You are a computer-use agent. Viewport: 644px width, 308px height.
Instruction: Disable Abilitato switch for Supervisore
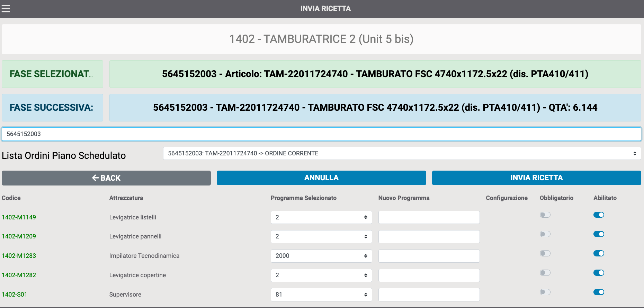tap(599, 292)
